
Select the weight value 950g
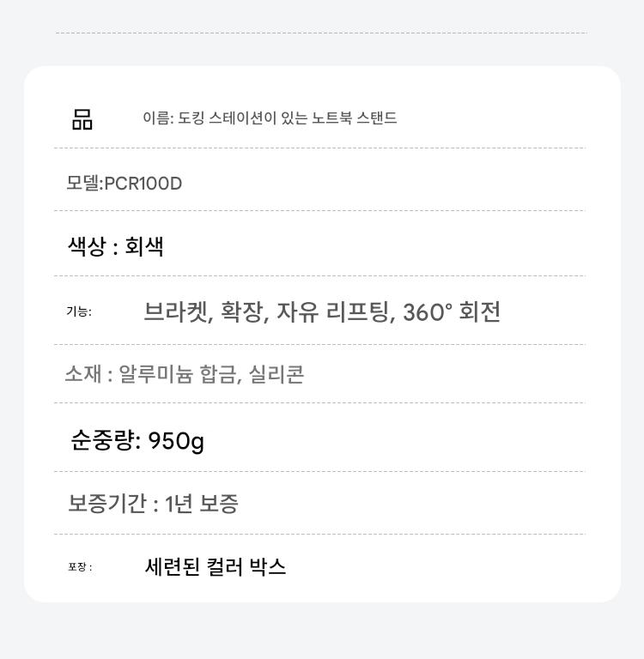(x=176, y=441)
